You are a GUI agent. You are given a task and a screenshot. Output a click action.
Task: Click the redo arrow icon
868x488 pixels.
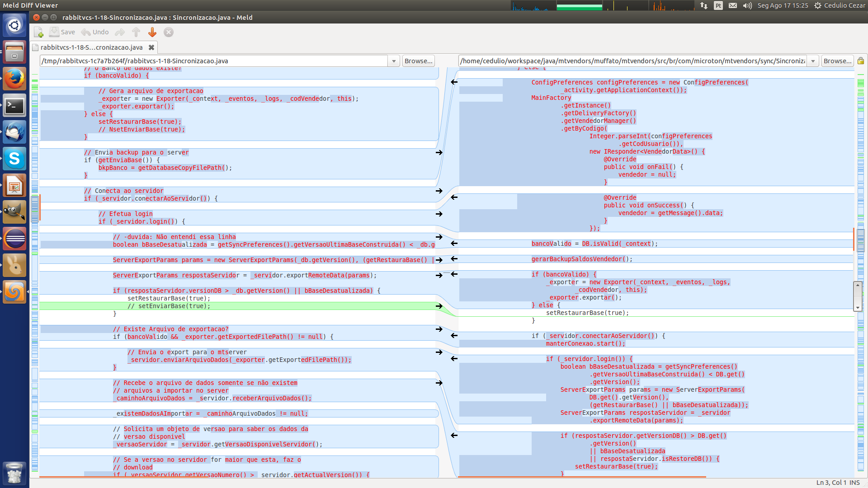coord(120,32)
